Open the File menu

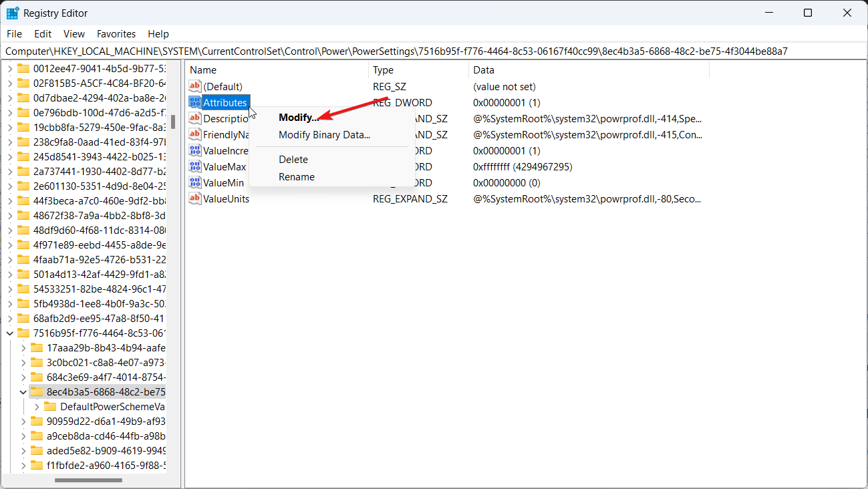[x=14, y=33]
